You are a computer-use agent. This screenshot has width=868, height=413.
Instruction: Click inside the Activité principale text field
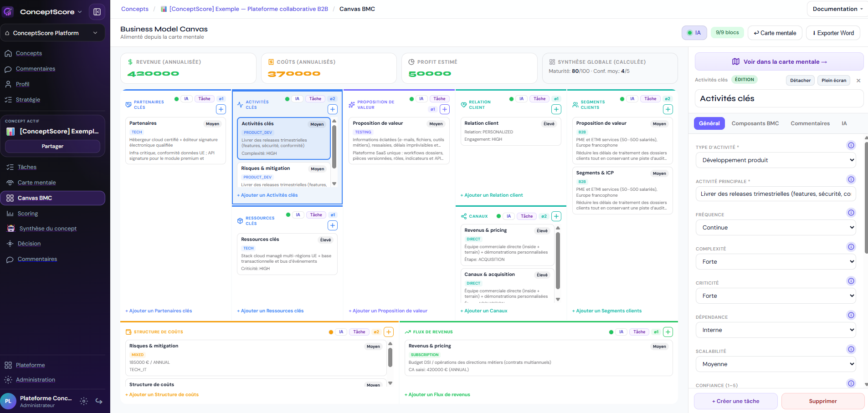point(776,194)
